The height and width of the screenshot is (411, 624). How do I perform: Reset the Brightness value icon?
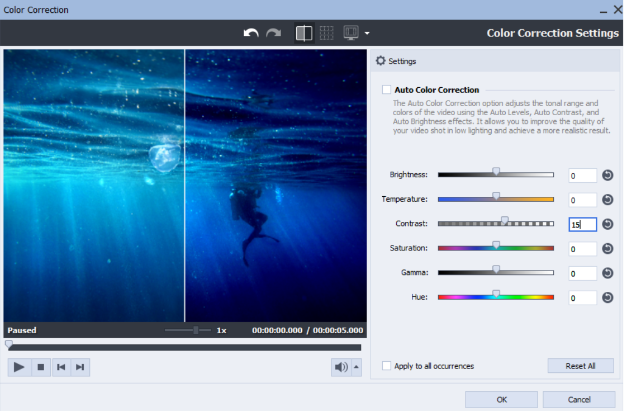(607, 175)
